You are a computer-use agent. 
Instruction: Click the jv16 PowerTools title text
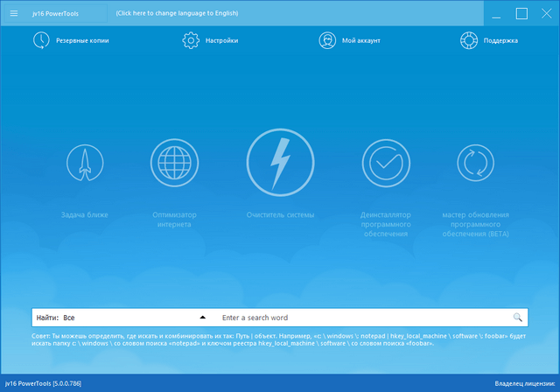click(x=55, y=14)
